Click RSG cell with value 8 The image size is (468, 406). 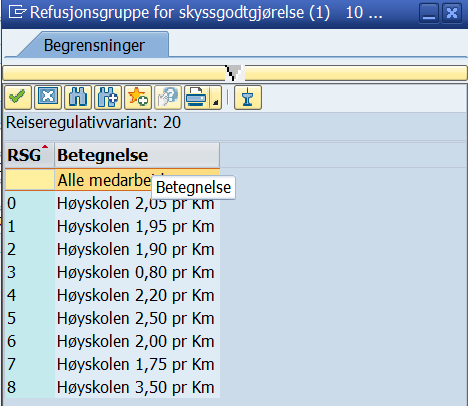pos(30,387)
